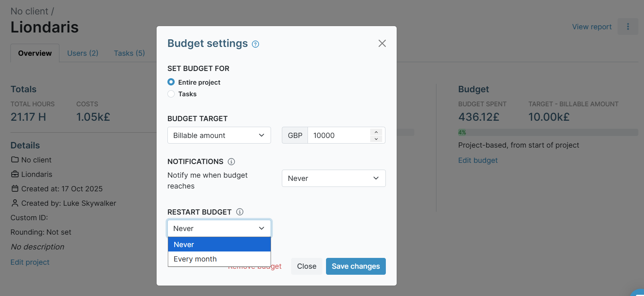Click the Edit project link

click(30, 262)
